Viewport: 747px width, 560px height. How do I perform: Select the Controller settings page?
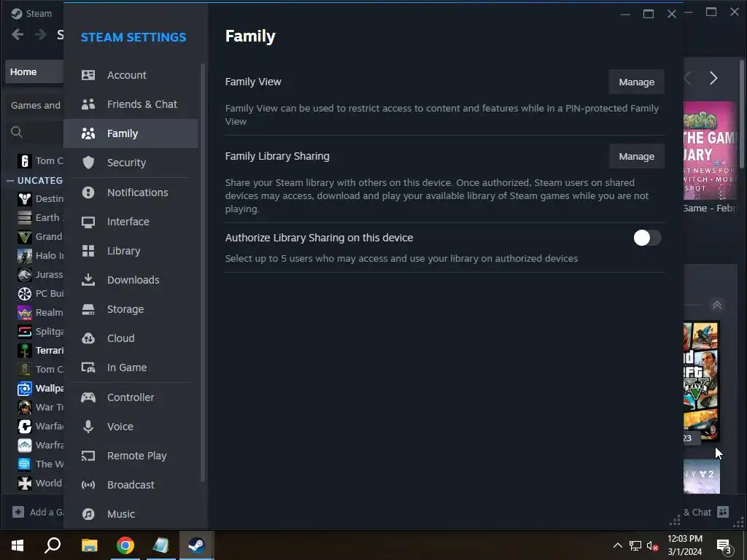[131, 397]
